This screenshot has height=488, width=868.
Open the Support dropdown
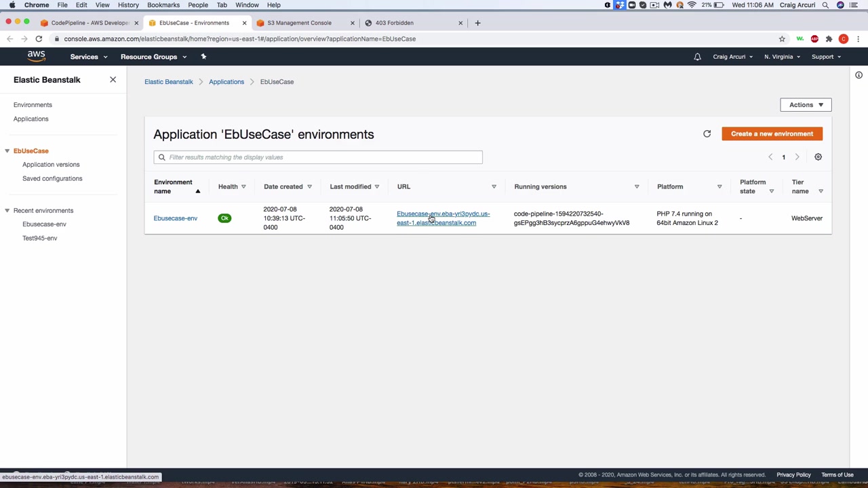coord(826,57)
